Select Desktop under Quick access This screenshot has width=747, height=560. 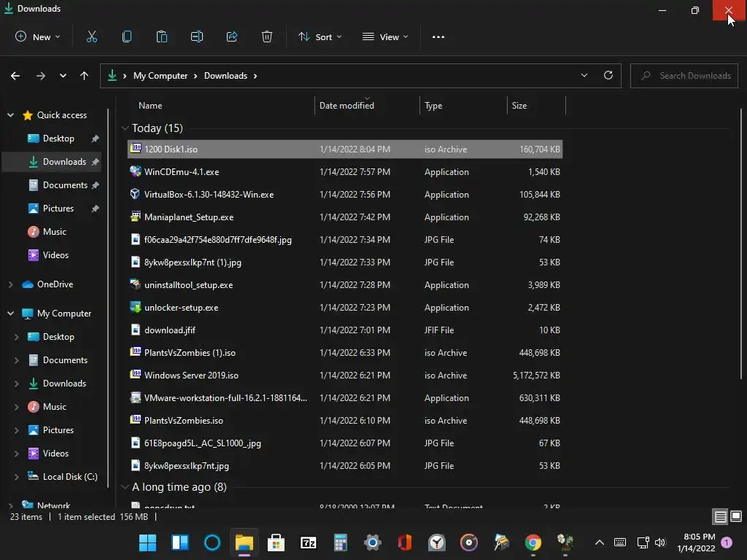tap(58, 139)
